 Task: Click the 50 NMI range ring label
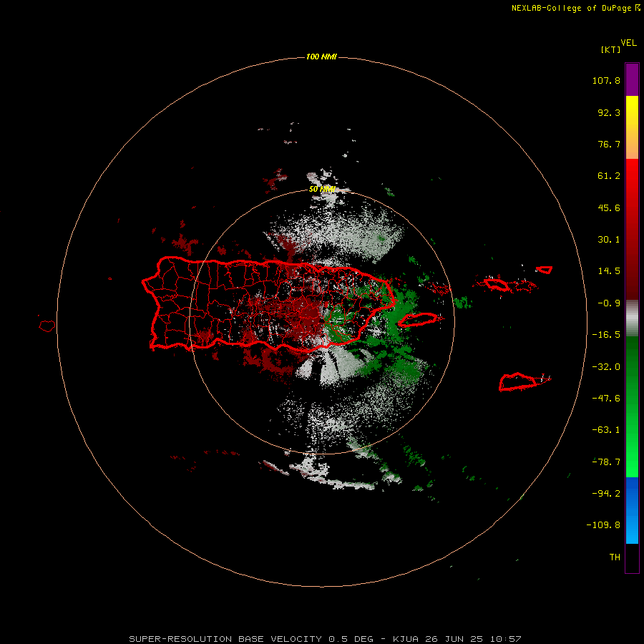[322, 189]
